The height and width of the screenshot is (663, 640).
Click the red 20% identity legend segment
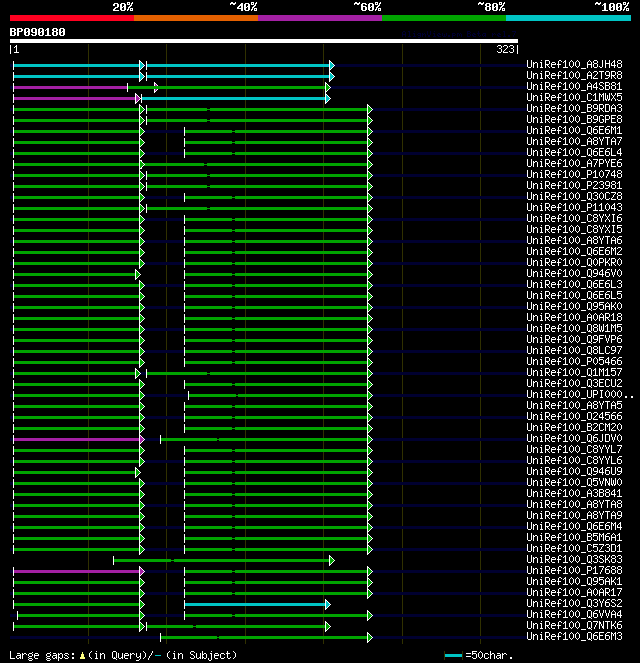pyautogui.click(x=72, y=18)
